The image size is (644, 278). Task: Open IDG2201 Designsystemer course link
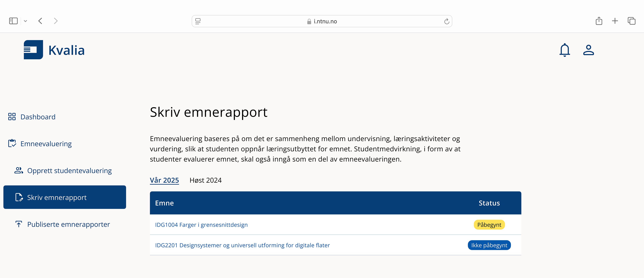(x=242, y=245)
